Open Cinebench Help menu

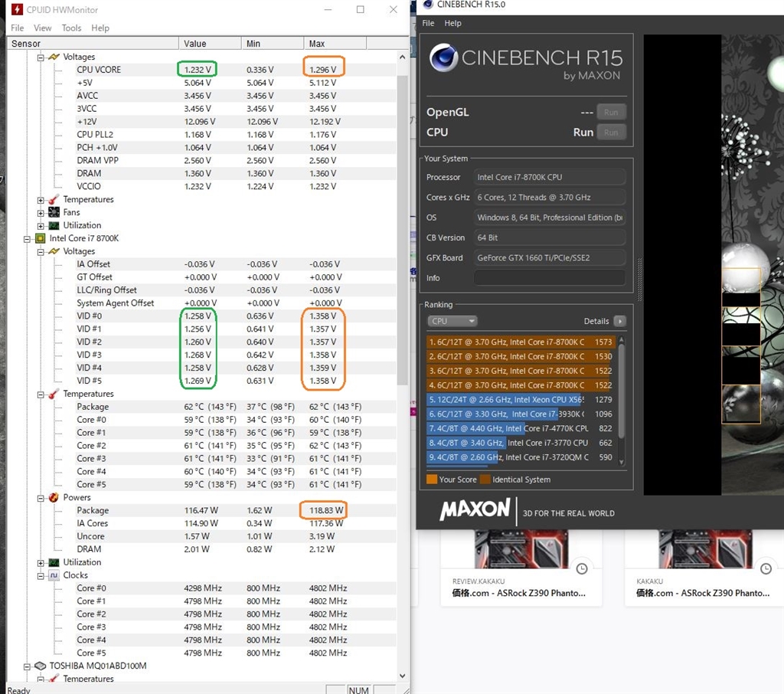[x=453, y=23]
